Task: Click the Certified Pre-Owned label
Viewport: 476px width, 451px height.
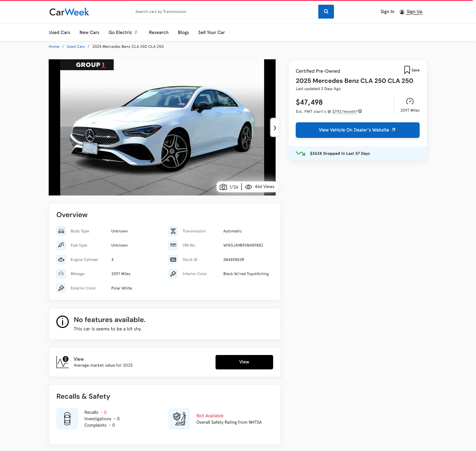Action: point(318,71)
